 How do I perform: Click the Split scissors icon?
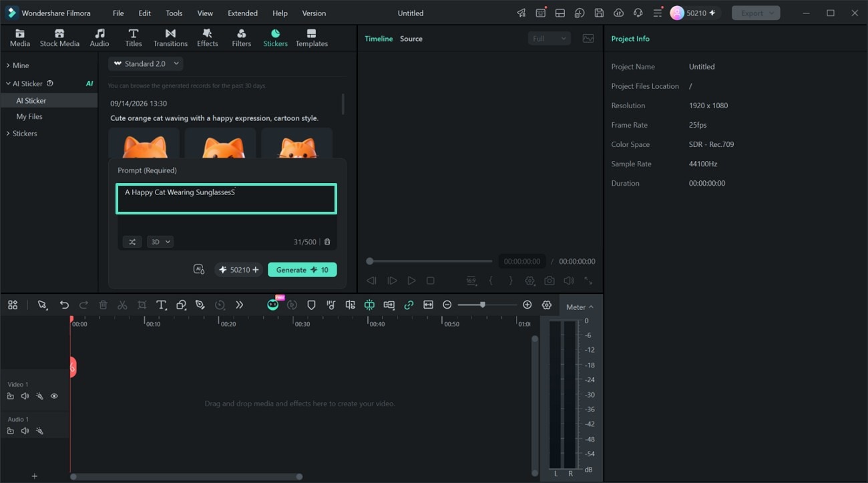pyautogui.click(x=122, y=305)
